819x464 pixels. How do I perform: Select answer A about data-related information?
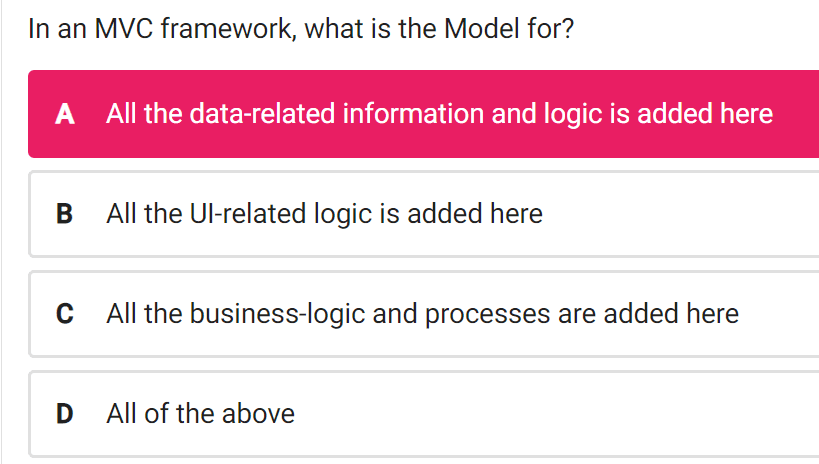point(424,114)
